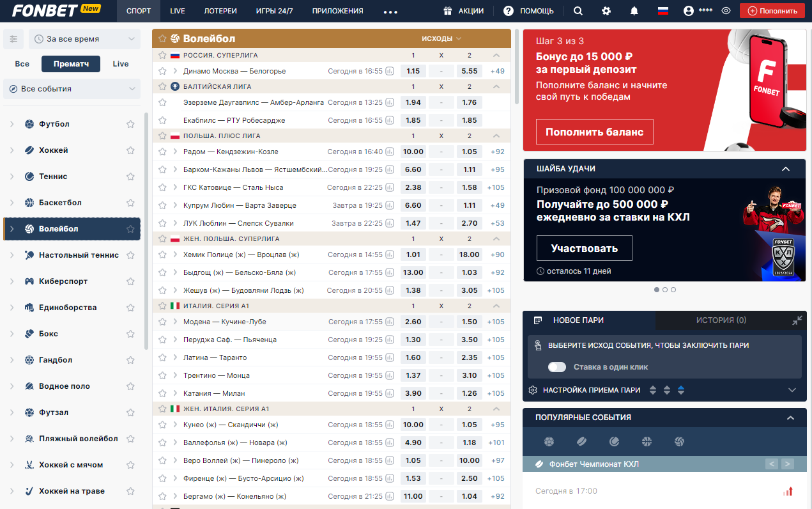Favorite the Киберспорт sport star

130,281
